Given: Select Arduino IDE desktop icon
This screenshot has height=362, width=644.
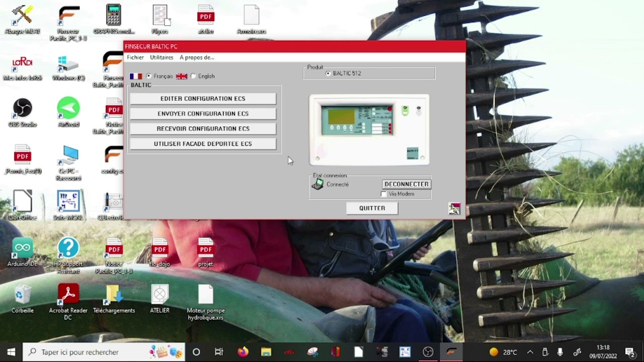Looking at the screenshot, I should (x=23, y=252).
